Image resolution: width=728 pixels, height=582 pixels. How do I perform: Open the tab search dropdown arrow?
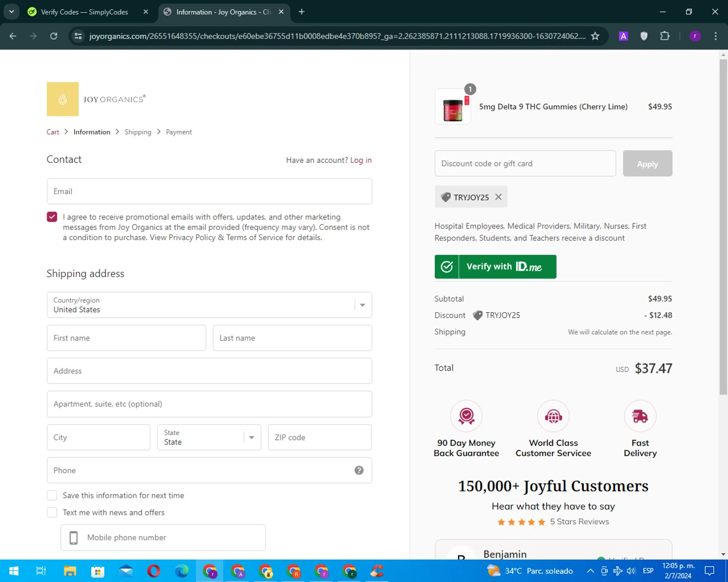11,12
